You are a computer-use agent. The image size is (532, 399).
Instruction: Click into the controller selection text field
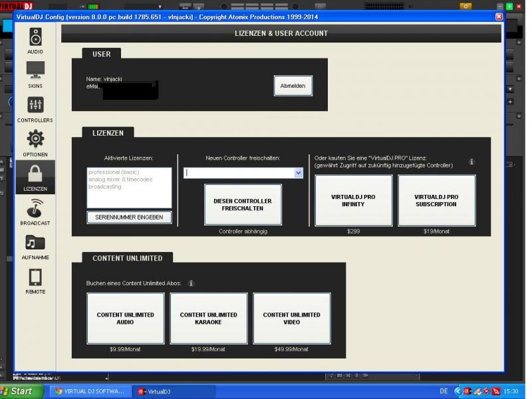(x=239, y=173)
